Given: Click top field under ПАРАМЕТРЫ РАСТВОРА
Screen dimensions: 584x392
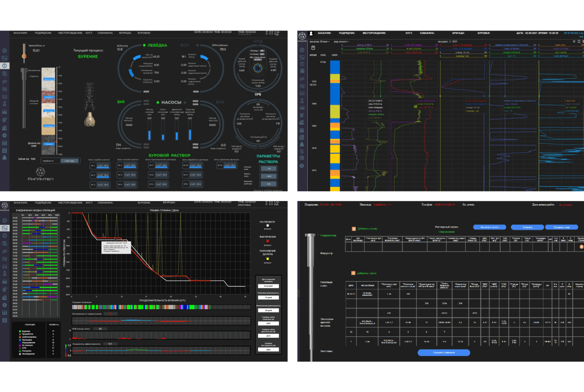Looking at the screenshot, I should 269,169.
